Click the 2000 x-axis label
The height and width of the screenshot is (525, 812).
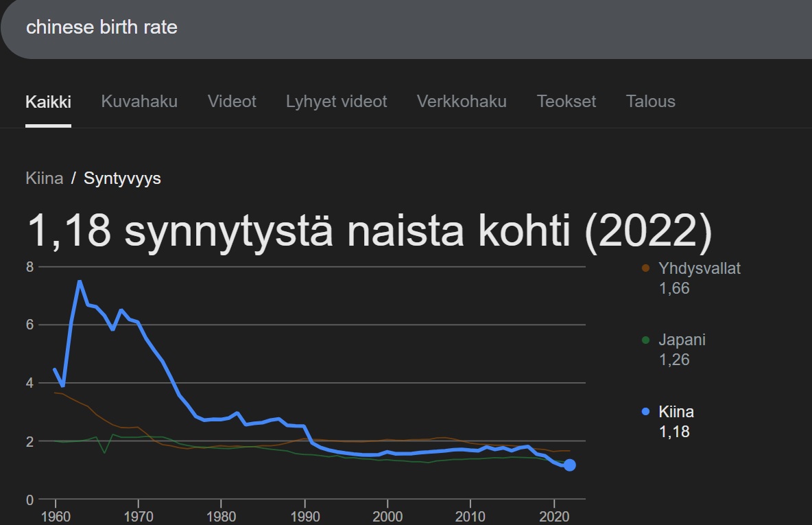click(x=387, y=517)
